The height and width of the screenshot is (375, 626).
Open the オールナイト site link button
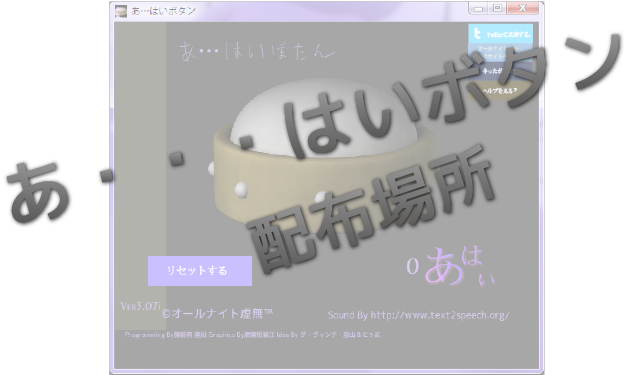coord(501,52)
